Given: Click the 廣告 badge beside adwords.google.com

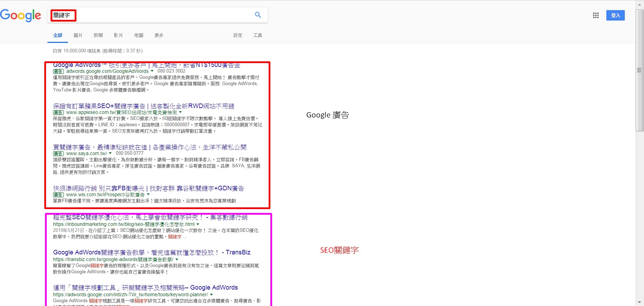Looking at the screenshot, I should point(59,71).
